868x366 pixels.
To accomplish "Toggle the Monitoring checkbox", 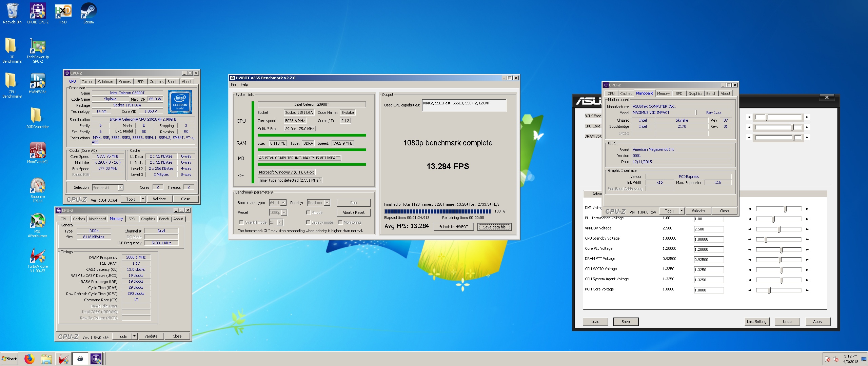I will tap(340, 222).
